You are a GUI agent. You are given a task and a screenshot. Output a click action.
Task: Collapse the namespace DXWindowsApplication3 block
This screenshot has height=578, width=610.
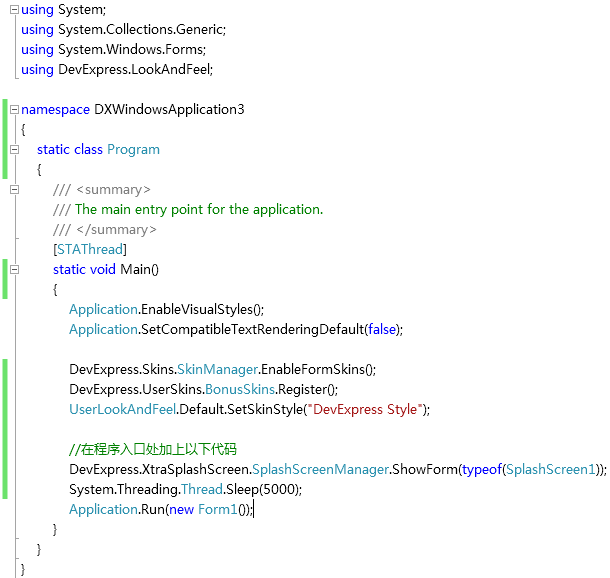pos(14,110)
